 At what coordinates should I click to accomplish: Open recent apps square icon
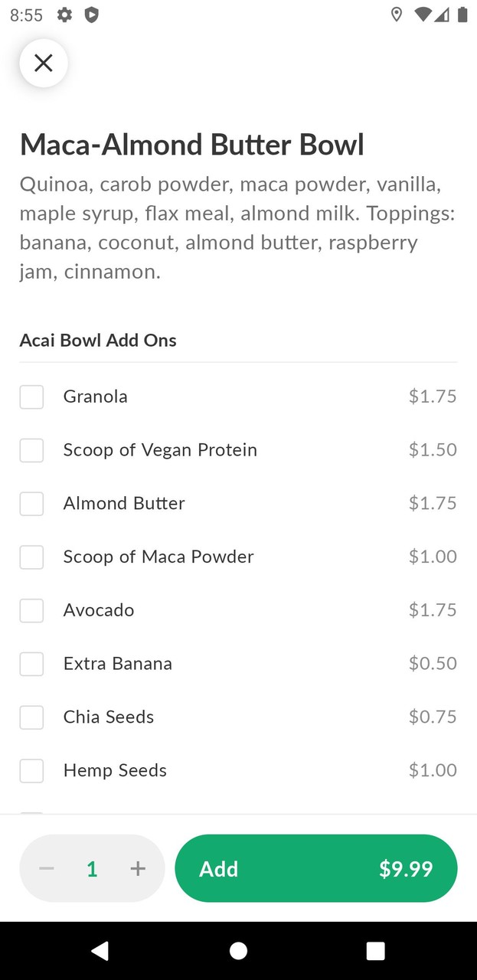point(375,950)
